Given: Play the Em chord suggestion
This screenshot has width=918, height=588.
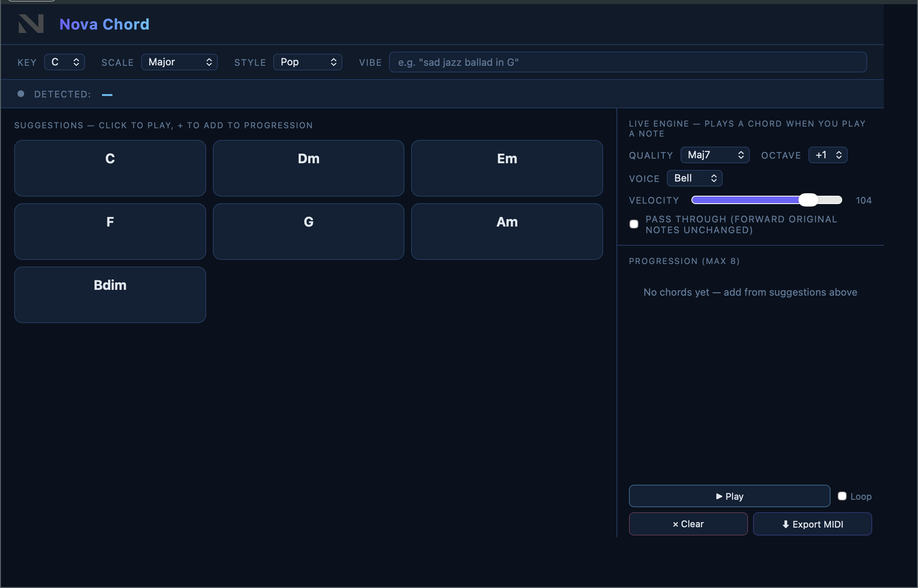Looking at the screenshot, I should tap(507, 168).
